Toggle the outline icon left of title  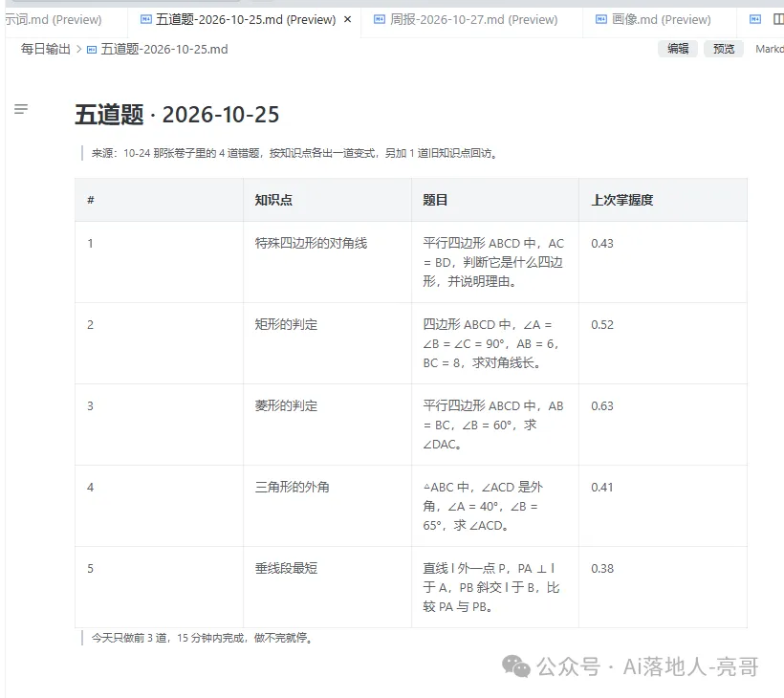(20, 108)
